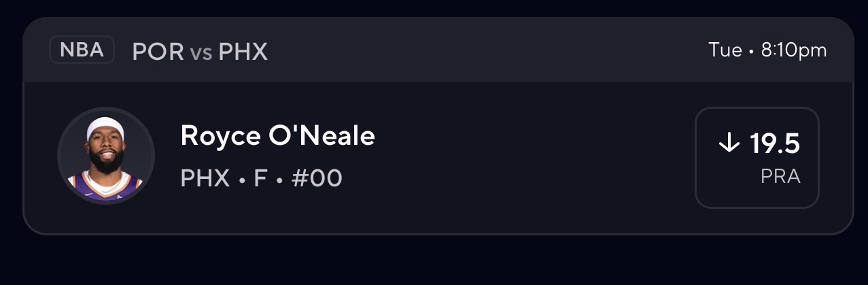Viewport: 868px width, 285px height.
Task: Click the F position label
Action: click(260, 178)
